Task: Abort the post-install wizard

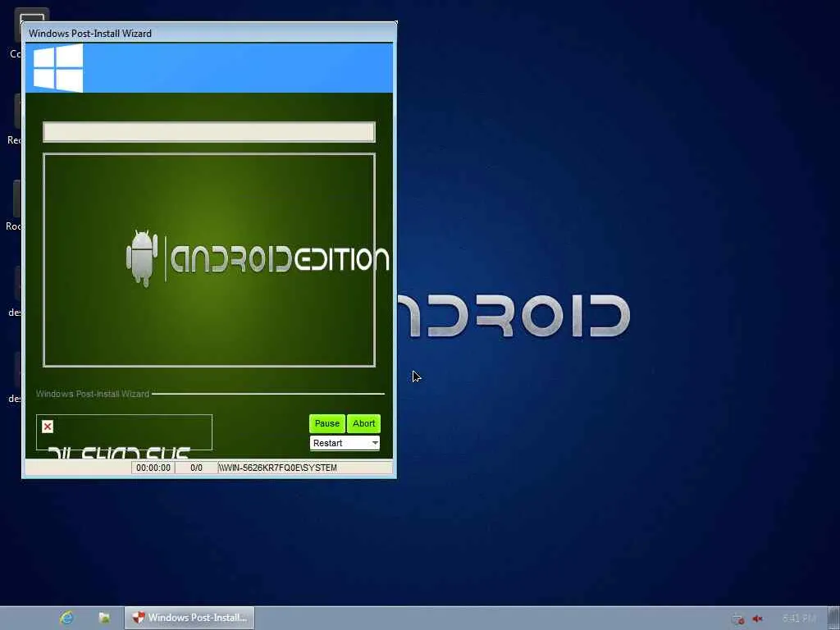Action: tap(363, 423)
